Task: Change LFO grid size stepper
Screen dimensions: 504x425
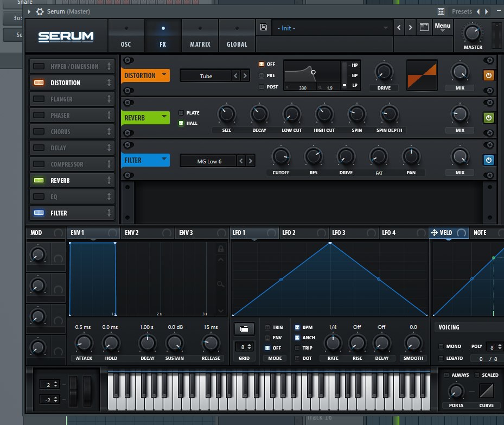Action: [250, 347]
